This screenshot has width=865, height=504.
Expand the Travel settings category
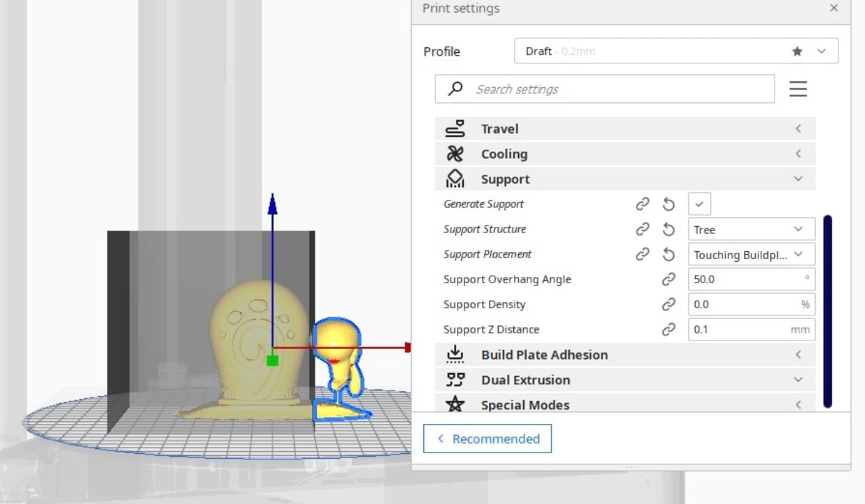tap(625, 129)
